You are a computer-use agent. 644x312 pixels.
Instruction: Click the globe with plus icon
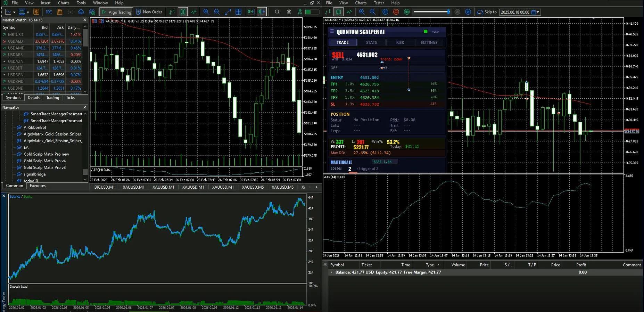(92, 12)
